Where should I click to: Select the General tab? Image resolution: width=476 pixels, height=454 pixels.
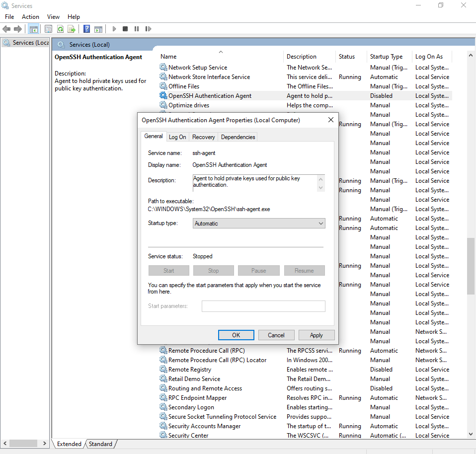tap(154, 136)
